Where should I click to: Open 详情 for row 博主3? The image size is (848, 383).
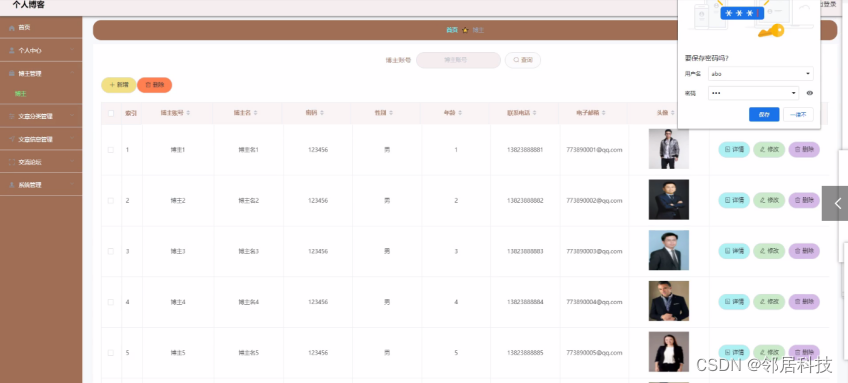(734, 251)
